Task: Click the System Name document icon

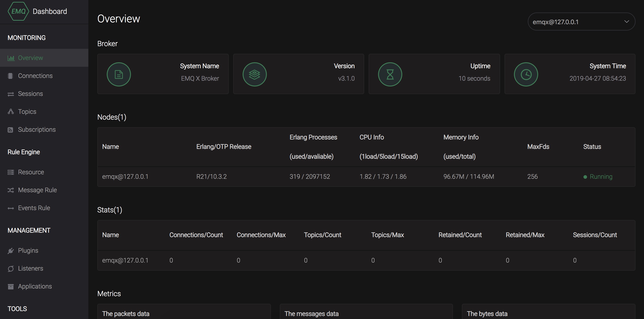Action: (119, 74)
